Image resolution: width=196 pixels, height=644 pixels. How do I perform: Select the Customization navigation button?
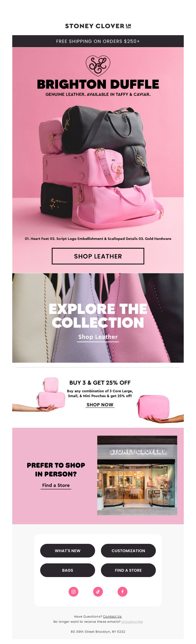(128, 550)
